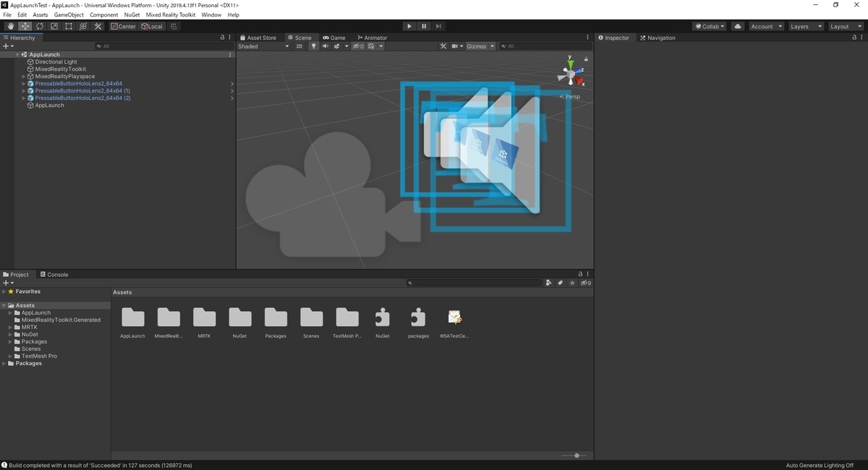Select PressableButtonHoloLens2_64x64 (2) in Hierarchy
The width and height of the screenshot is (868, 470).
pos(82,98)
